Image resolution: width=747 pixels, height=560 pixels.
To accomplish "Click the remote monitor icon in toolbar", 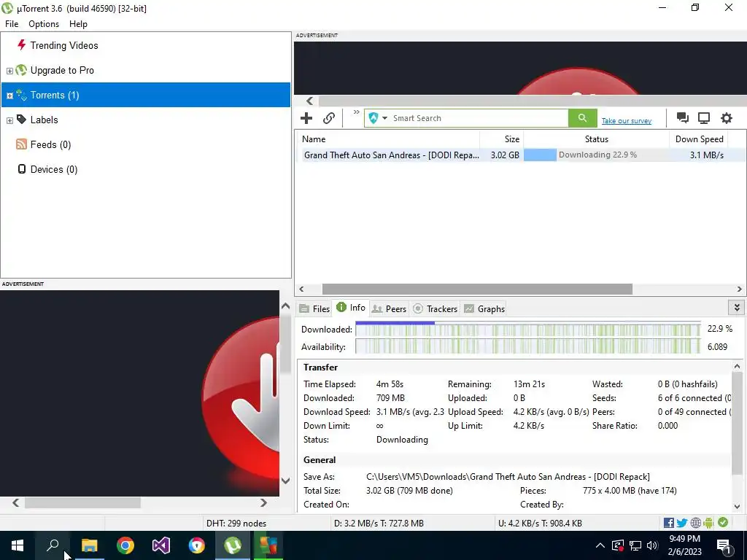I will point(704,118).
